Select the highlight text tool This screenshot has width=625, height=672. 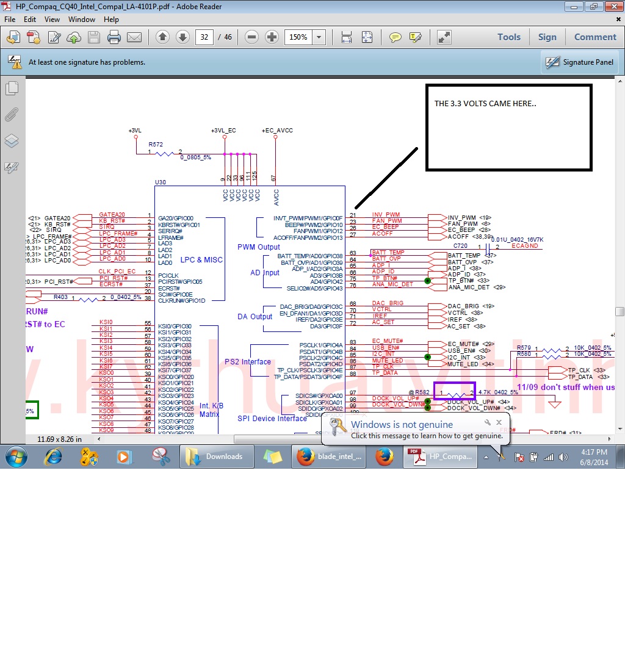tap(416, 37)
